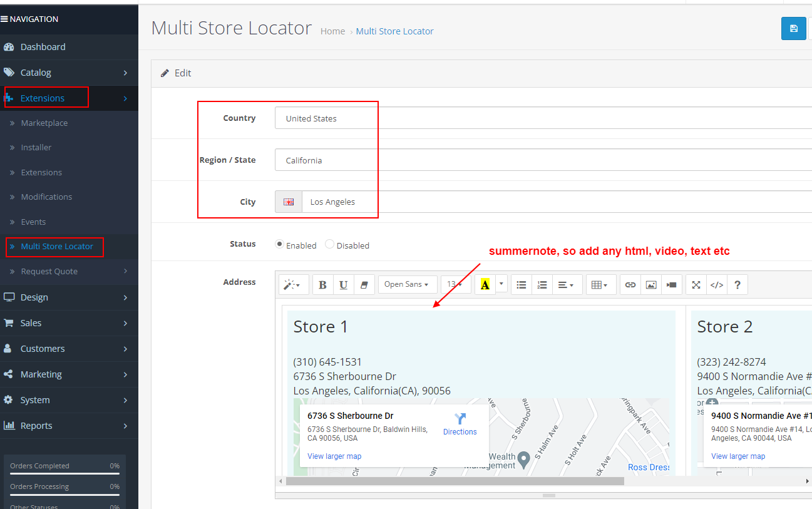
Task: Click the Home breadcrumb link
Action: point(332,31)
